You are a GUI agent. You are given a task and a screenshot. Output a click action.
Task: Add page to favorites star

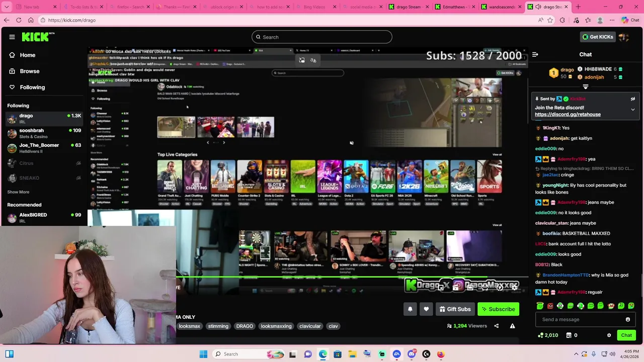pos(550,20)
